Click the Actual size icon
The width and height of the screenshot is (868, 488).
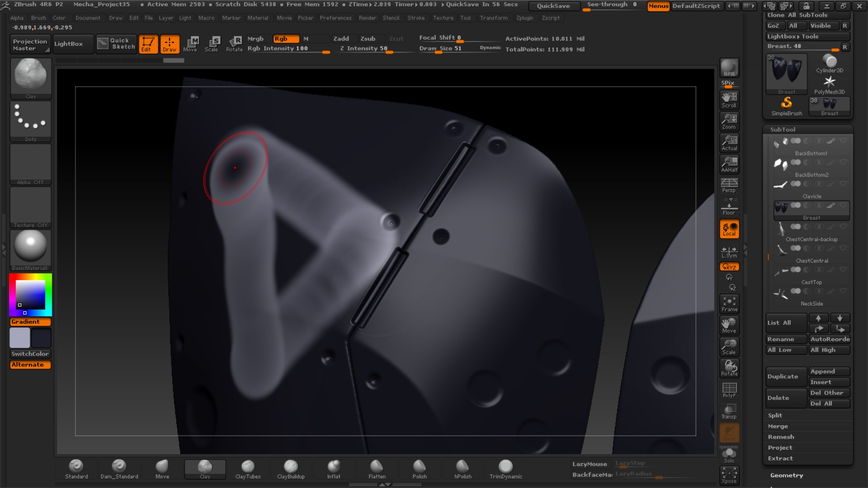(x=729, y=143)
